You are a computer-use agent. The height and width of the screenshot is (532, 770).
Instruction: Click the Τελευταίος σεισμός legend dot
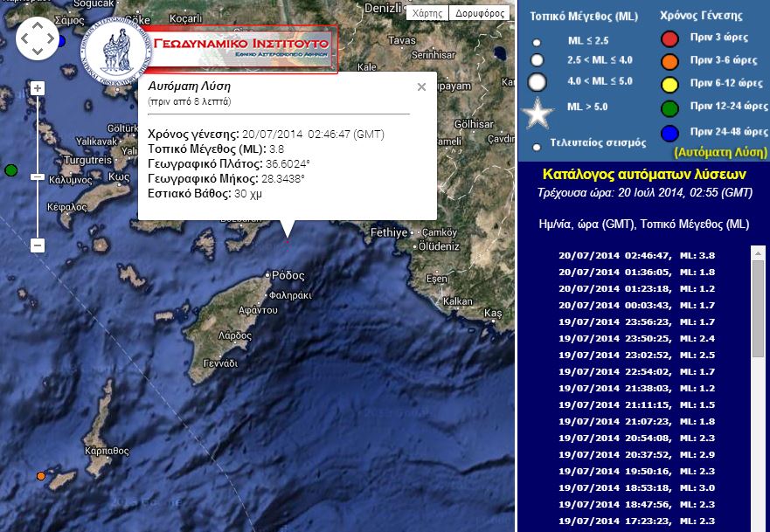[x=535, y=145]
